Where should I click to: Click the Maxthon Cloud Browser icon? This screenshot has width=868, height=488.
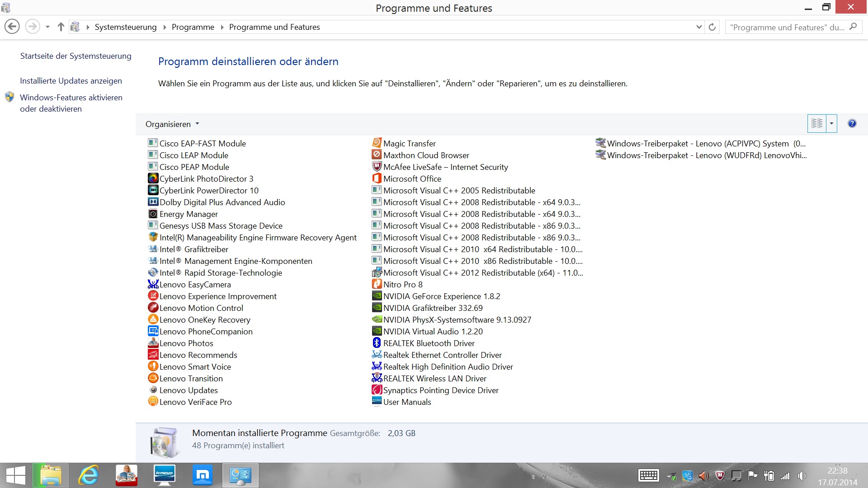(x=377, y=155)
